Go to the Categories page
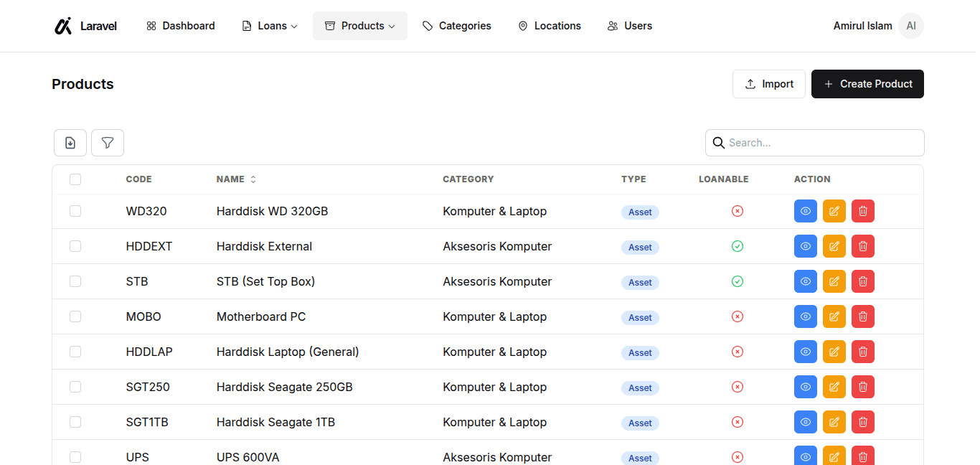980x465 pixels. click(x=457, y=26)
